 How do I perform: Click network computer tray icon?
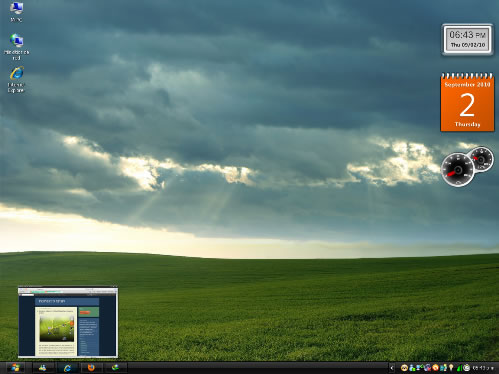[420, 367]
